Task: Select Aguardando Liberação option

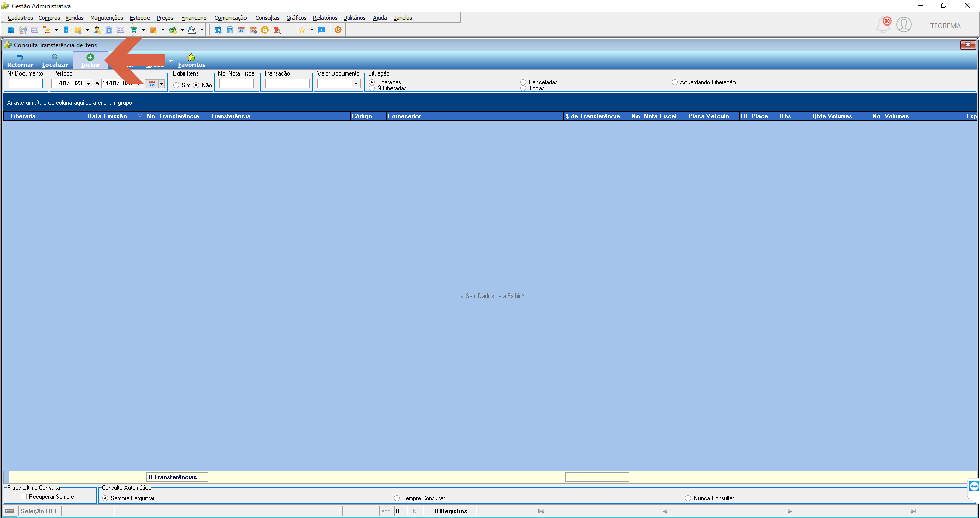Action: (x=675, y=82)
